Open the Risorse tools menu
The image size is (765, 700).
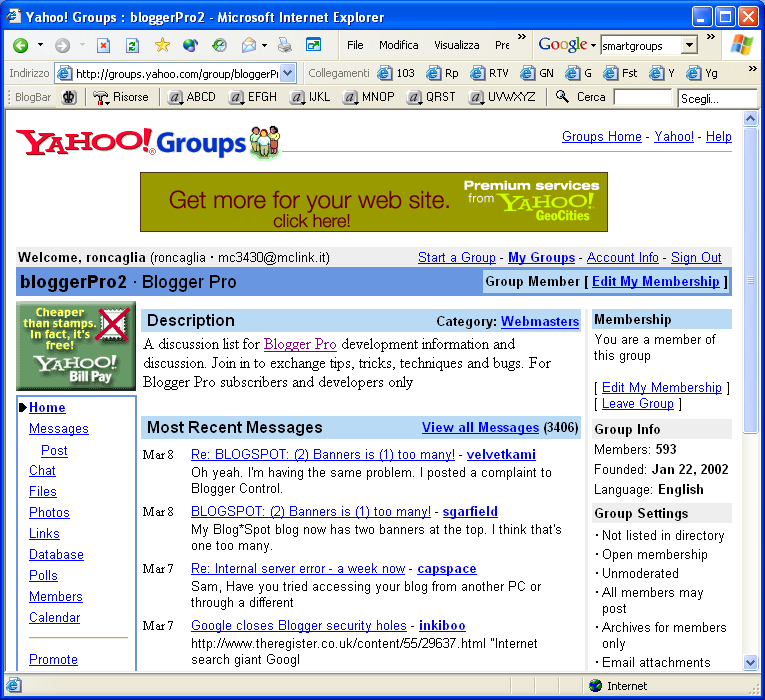pyautogui.click(x=121, y=97)
